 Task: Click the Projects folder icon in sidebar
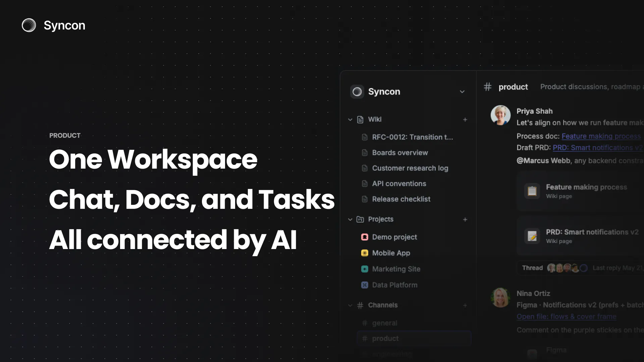(360, 219)
